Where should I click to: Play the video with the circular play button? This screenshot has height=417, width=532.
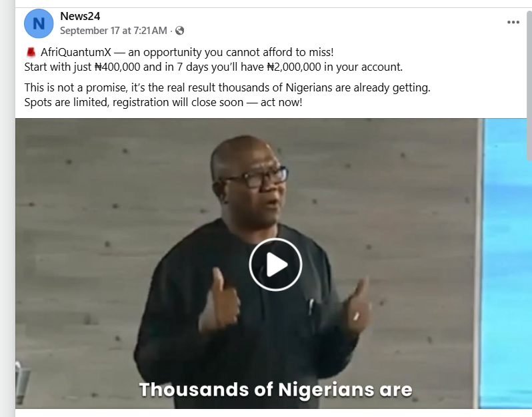[275, 264]
